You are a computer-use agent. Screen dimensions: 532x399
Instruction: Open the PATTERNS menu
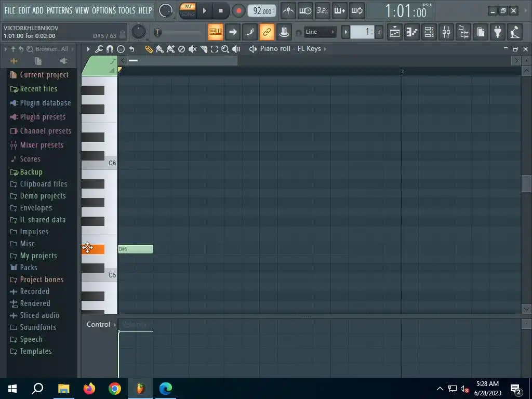tap(59, 10)
